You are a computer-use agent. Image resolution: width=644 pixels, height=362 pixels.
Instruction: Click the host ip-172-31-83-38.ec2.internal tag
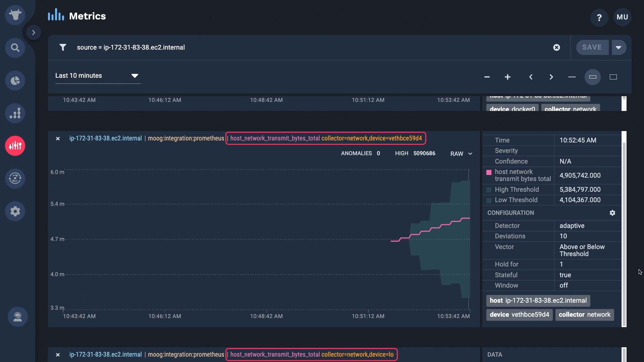(538, 301)
